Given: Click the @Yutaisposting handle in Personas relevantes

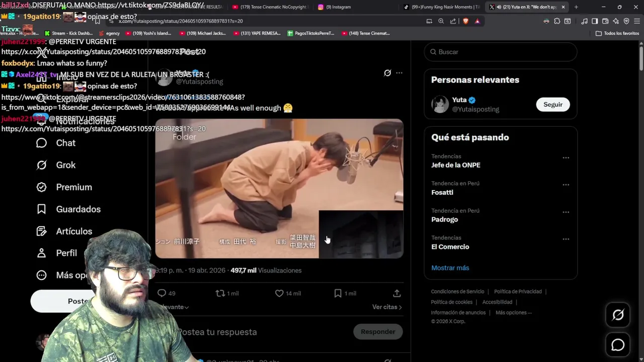Looking at the screenshot, I should (475, 109).
